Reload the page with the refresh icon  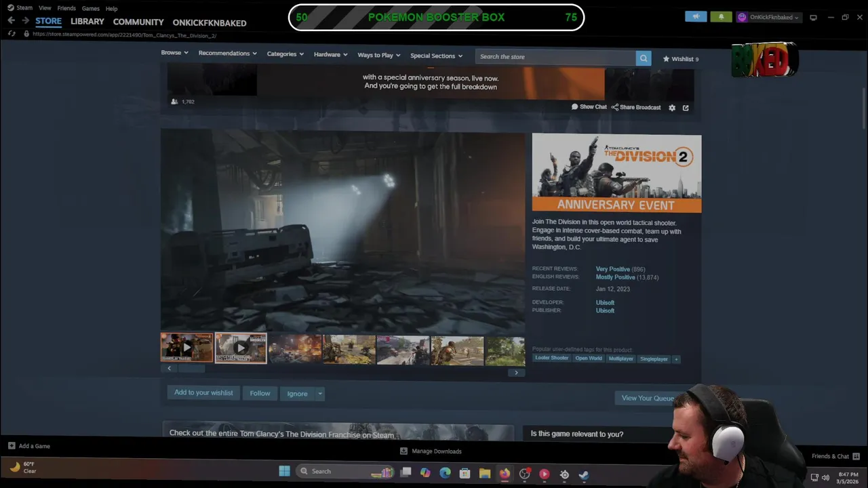point(12,34)
